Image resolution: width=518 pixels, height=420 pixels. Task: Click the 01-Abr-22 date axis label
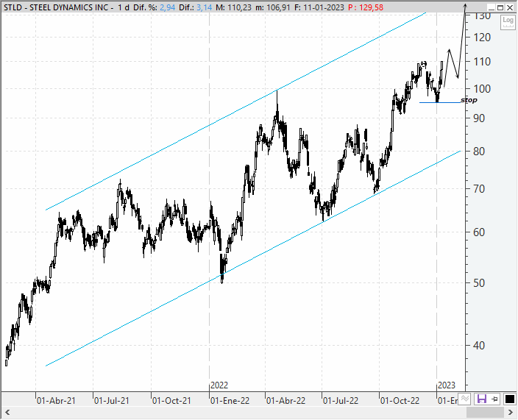point(285,401)
